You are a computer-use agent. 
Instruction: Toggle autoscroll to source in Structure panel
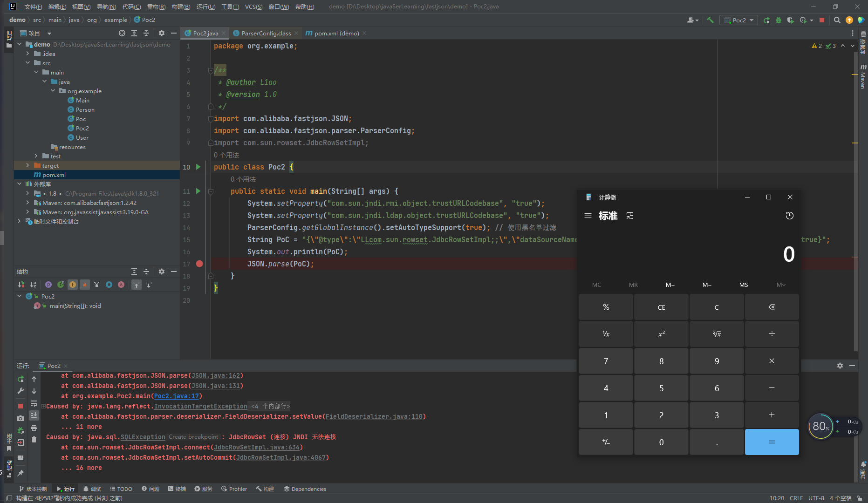pyautogui.click(x=137, y=285)
